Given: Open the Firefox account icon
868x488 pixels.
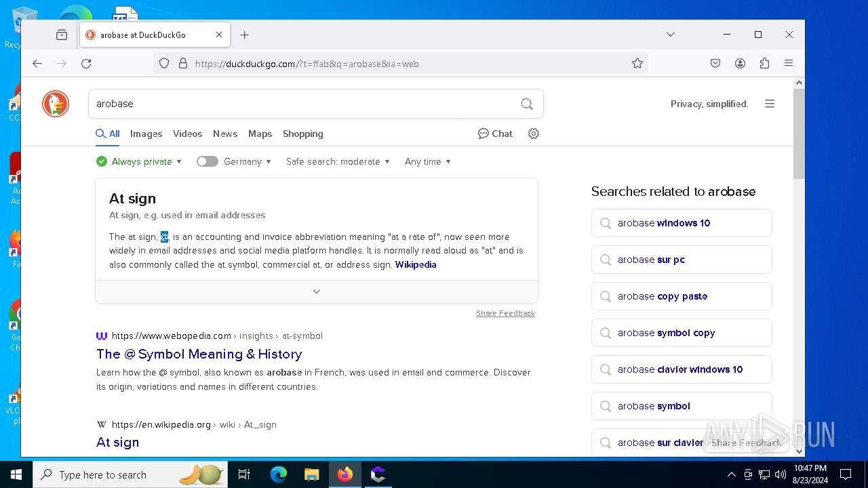Looking at the screenshot, I should (740, 63).
